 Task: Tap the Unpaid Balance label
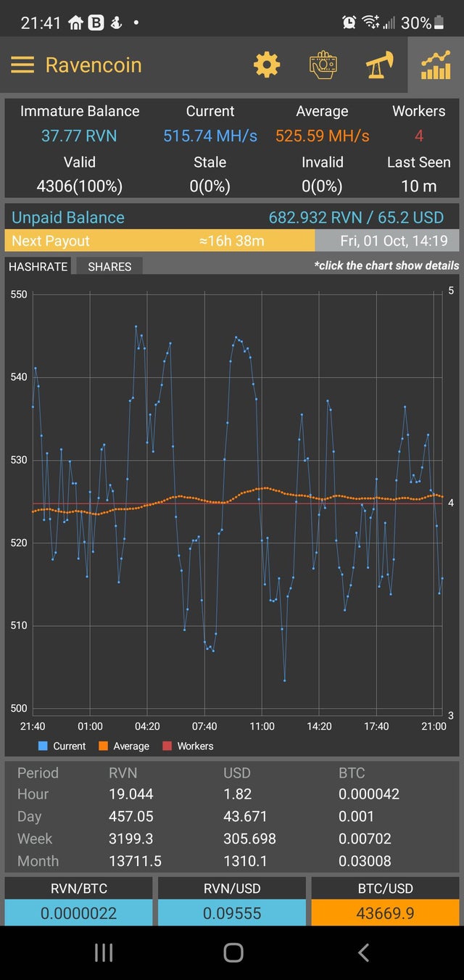tap(68, 218)
